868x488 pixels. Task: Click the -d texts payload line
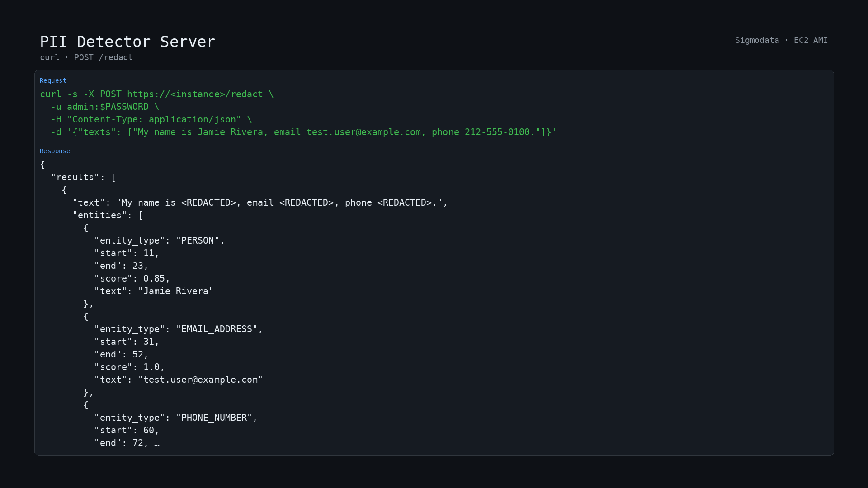303,132
